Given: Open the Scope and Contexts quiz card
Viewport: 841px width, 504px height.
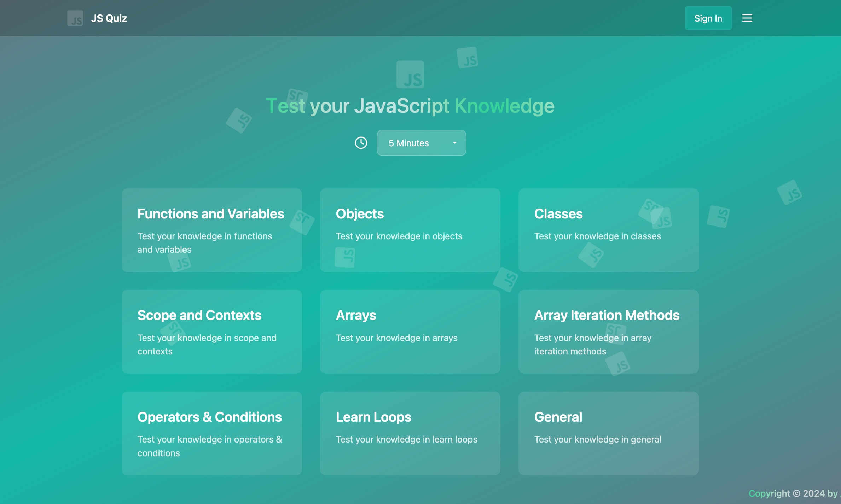Looking at the screenshot, I should 212,332.
